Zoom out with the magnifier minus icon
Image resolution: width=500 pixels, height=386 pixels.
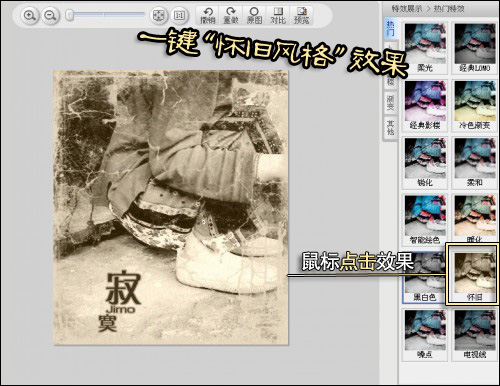pyautogui.click(x=50, y=15)
